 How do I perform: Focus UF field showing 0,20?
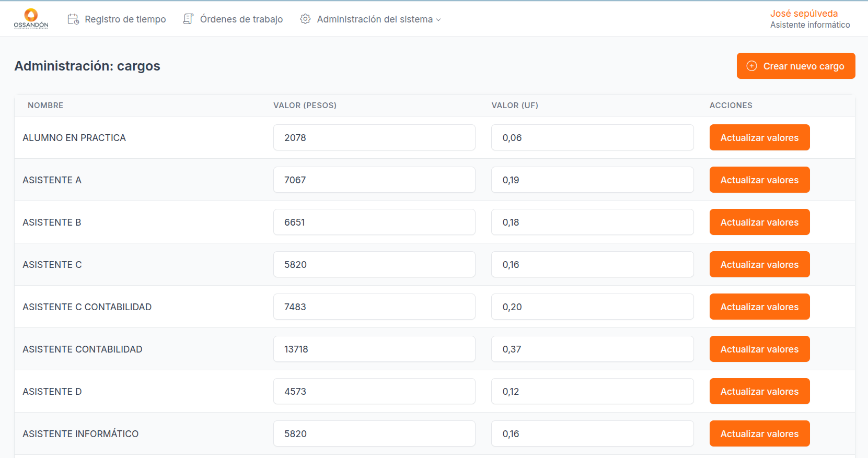tap(593, 307)
